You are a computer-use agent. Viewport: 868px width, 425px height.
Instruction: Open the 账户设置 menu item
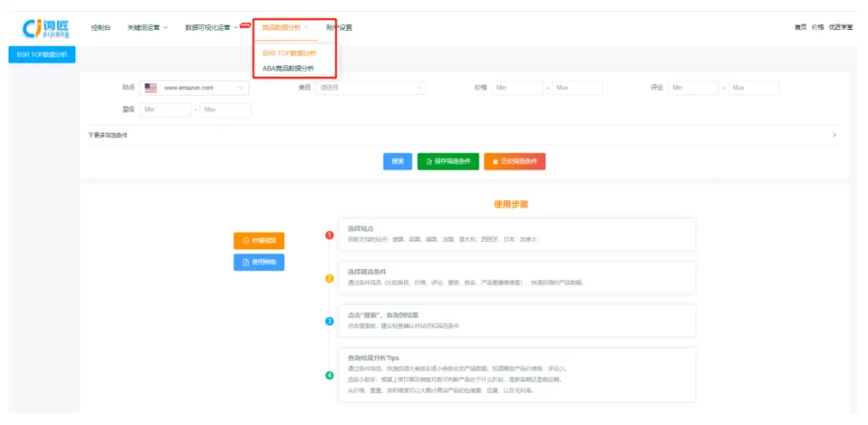point(339,27)
